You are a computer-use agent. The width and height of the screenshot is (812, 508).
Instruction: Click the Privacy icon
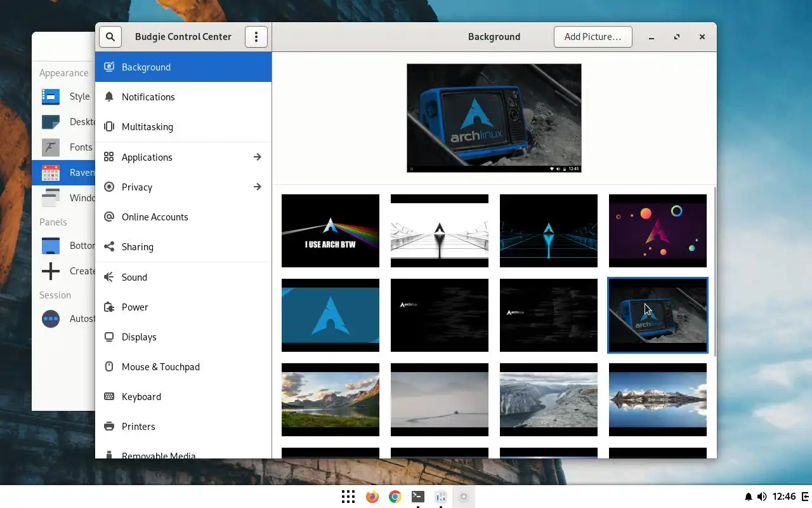109,187
